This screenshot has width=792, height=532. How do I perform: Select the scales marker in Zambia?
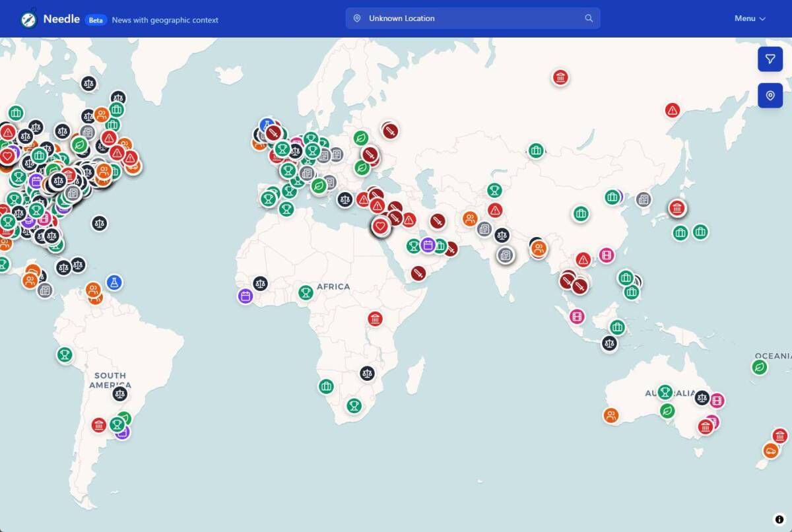coord(367,373)
